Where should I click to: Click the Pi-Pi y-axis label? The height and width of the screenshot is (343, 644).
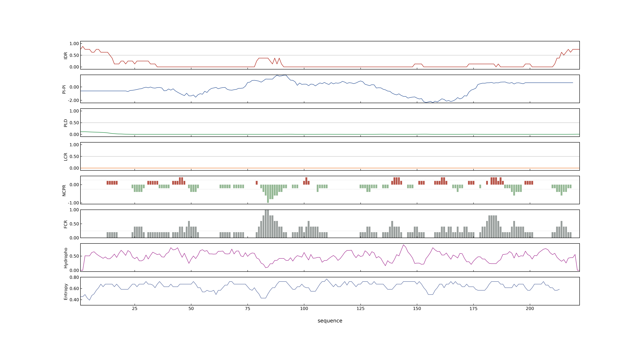tap(64, 89)
